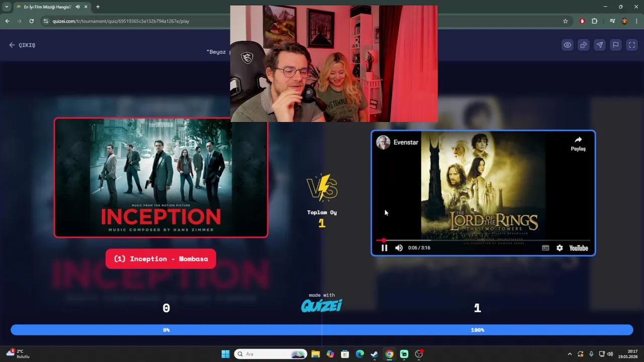Mute the tab via its speaker icon
644x362 pixels.
(x=77, y=7)
